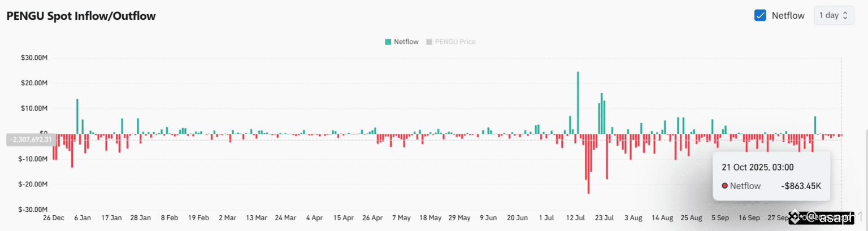This screenshot has width=868, height=231.
Task: Uncheck the Netflow checkbox
Action: [x=760, y=15]
